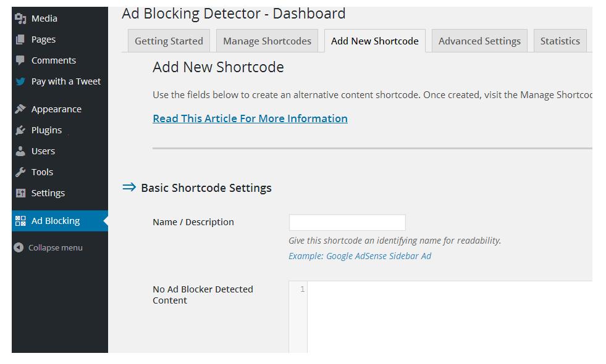Toggle the Basic Shortcode Settings arrow
This screenshot has width=606, height=364.
pos(129,188)
